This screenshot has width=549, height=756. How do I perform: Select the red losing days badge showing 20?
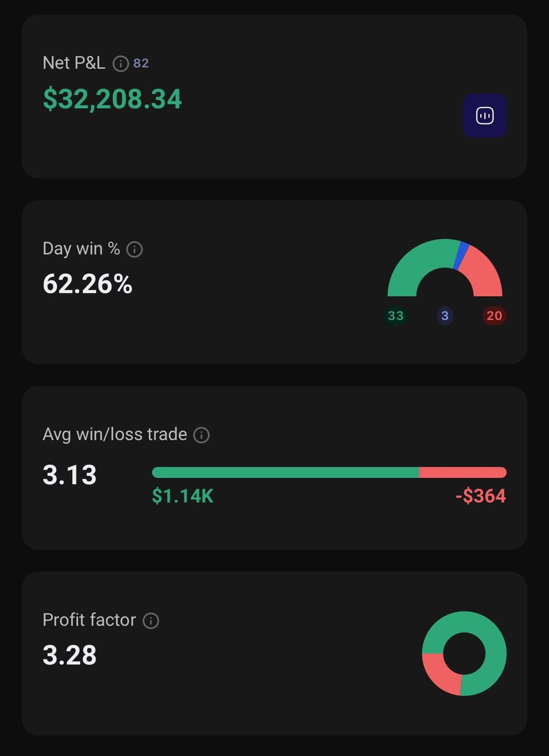click(494, 316)
